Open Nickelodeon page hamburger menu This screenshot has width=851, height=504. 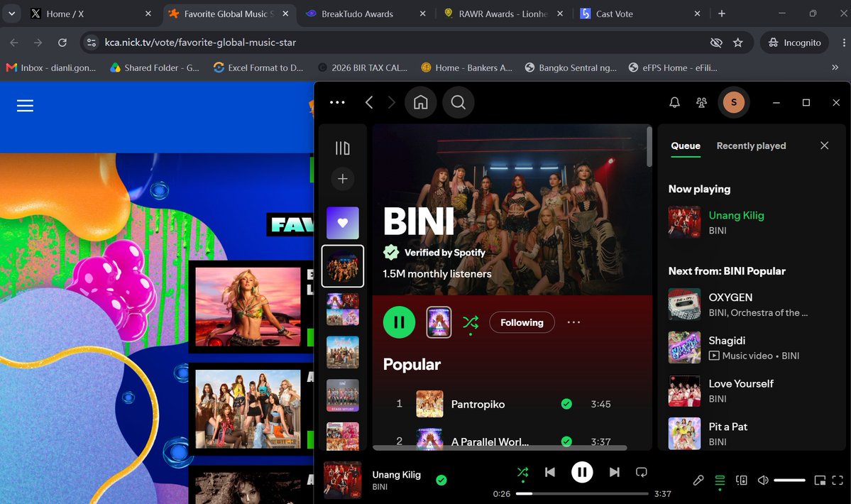click(x=25, y=105)
